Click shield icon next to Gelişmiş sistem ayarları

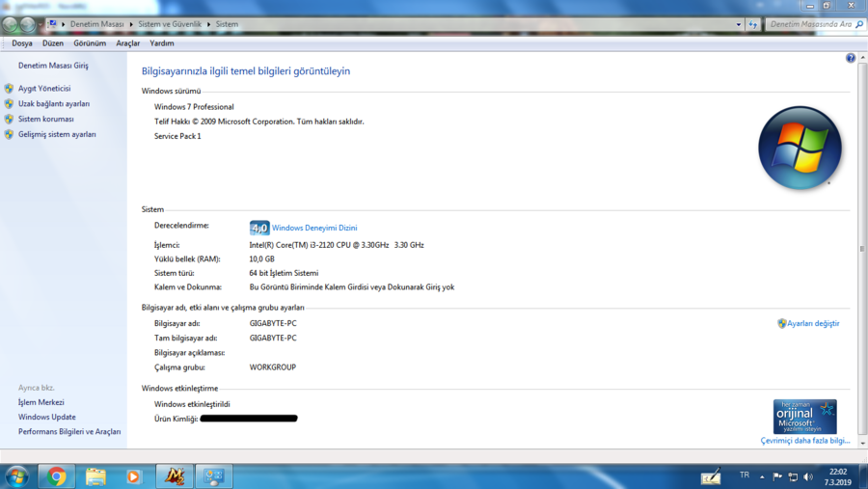click(9, 135)
